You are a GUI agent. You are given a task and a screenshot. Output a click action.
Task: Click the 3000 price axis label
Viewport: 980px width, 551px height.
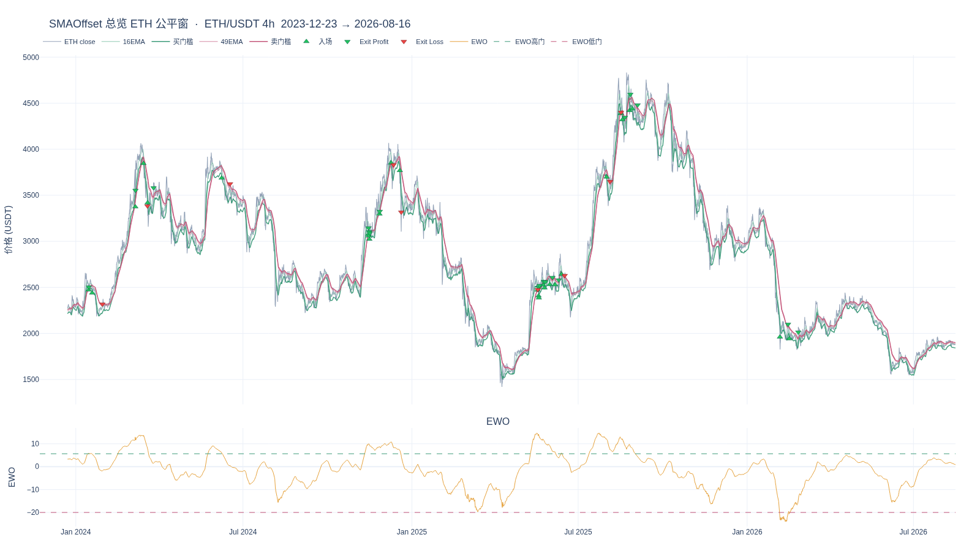coord(31,241)
